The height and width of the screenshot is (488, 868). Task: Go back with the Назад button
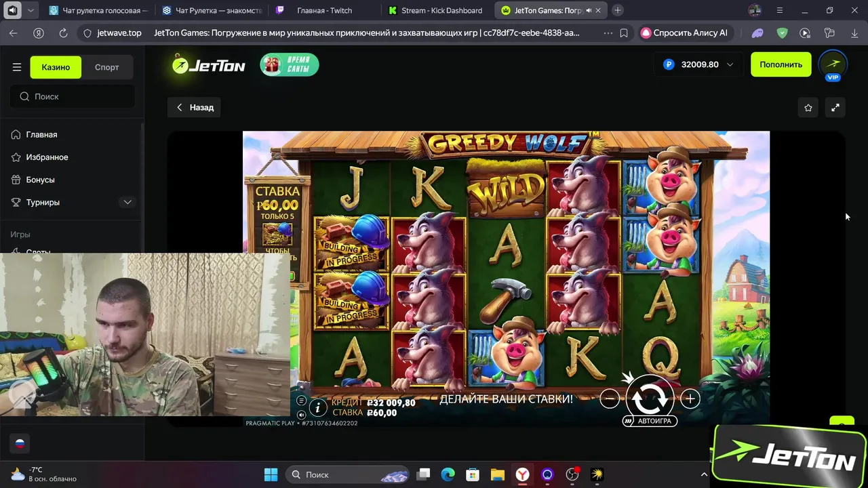point(195,107)
